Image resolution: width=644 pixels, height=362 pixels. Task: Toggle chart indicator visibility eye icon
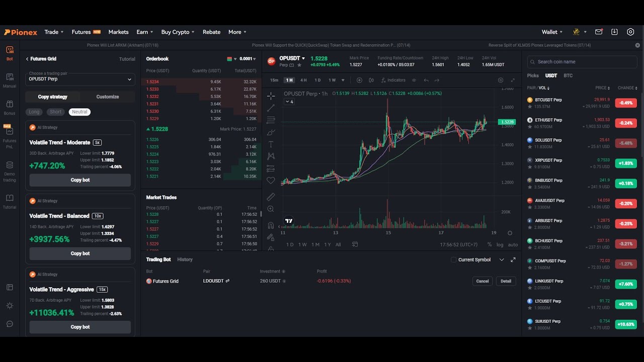(414, 80)
